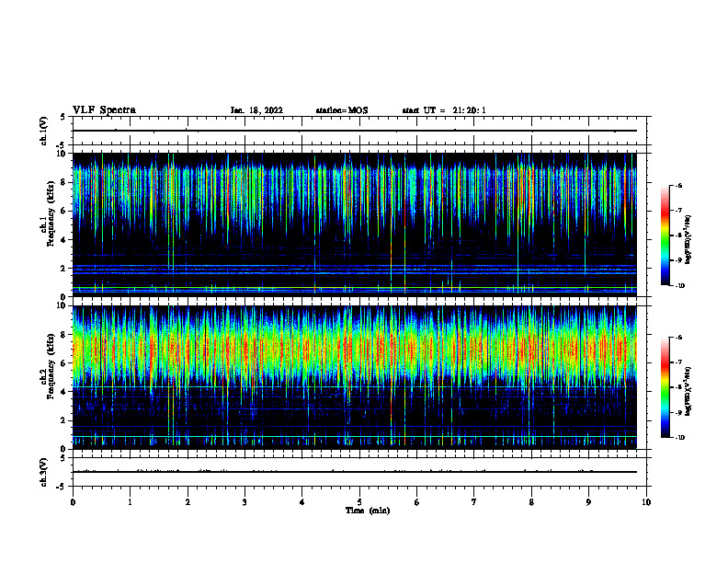728x563 pixels.
Task: Click the ch.2 colorbar "-10" label
Action: [x=679, y=438]
